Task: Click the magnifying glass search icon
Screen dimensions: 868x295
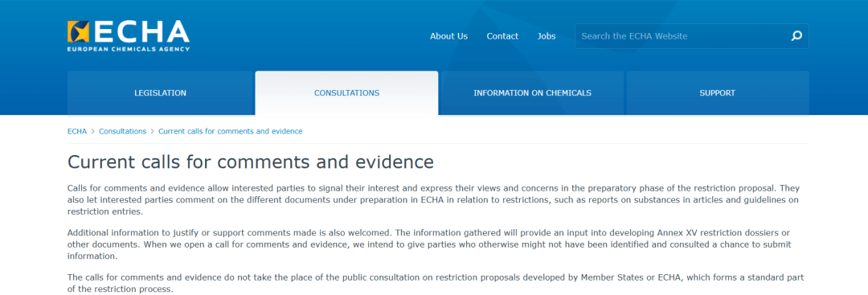Action: click(x=796, y=36)
